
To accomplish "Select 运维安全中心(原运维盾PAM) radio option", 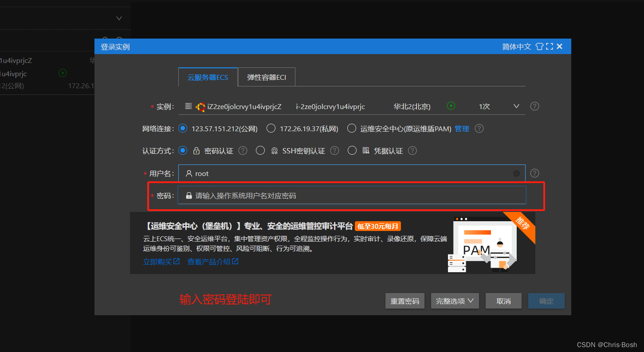I will pos(352,129).
